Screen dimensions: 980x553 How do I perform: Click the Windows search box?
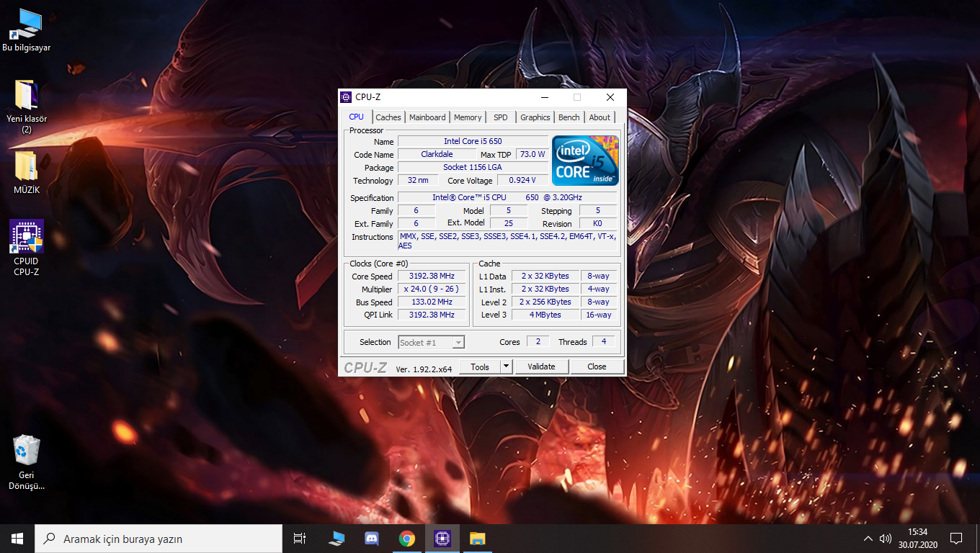click(x=159, y=539)
